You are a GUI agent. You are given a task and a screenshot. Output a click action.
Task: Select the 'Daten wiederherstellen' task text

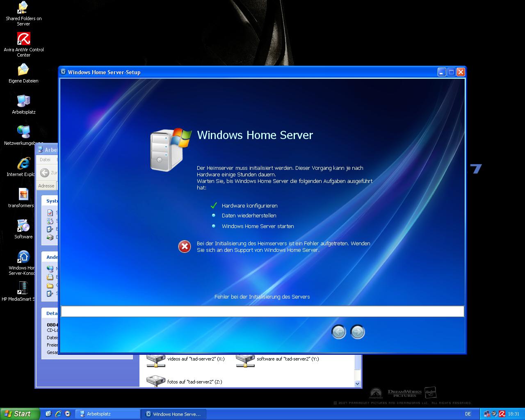tap(249, 216)
